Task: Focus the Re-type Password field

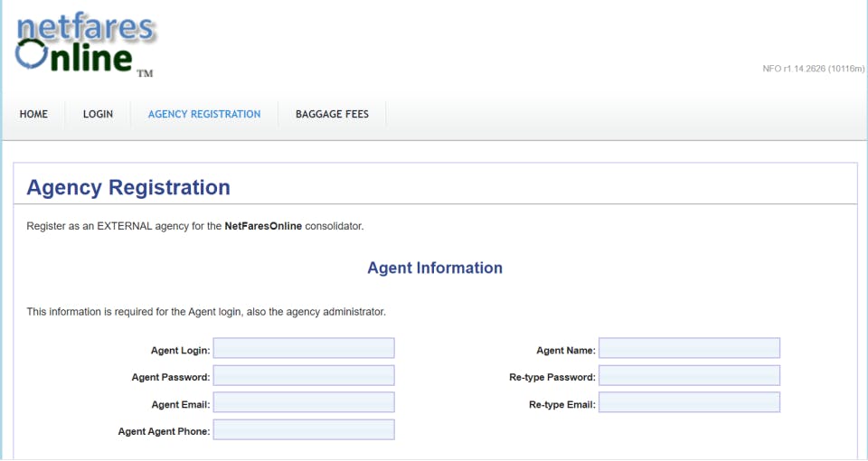Action: (689, 375)
